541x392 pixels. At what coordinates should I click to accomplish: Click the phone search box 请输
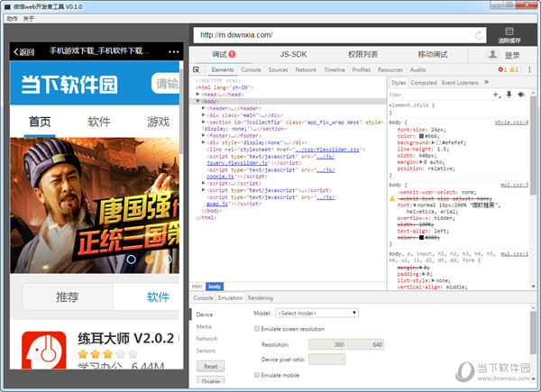(x=166, y=83)
